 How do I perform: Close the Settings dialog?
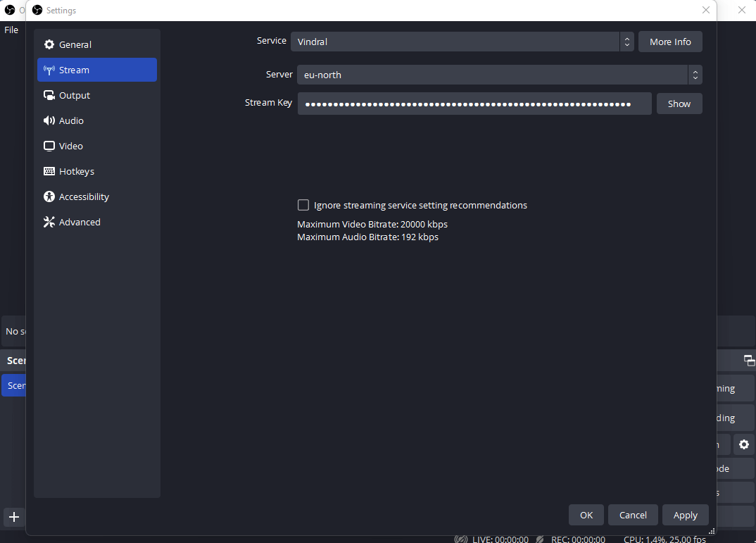pyautogui.click(x=706, y=10)
